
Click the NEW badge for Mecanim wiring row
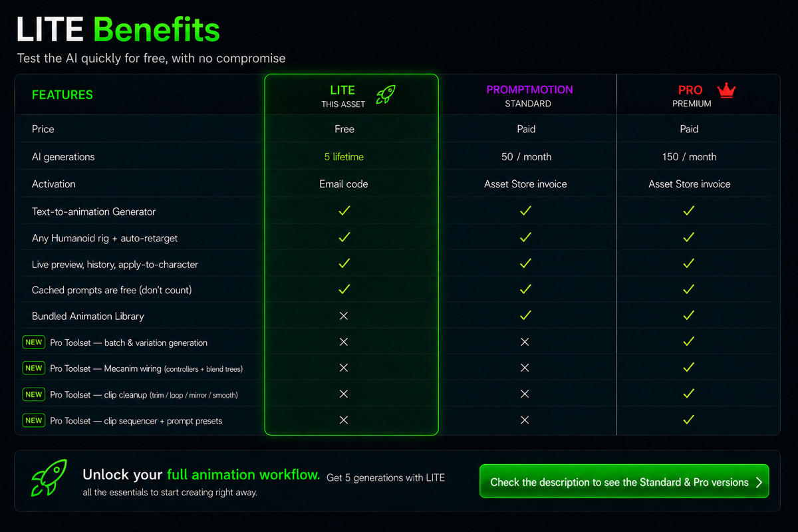tap(33, 368)
